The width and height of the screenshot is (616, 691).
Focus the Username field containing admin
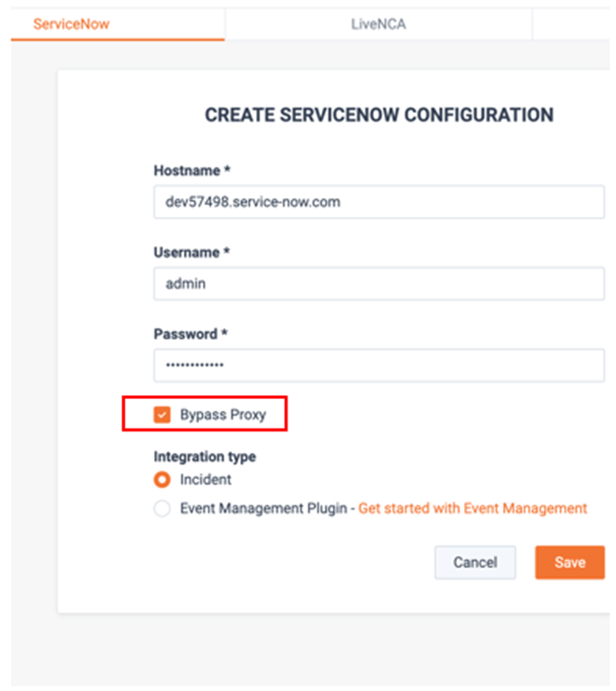tap(378, 284)
